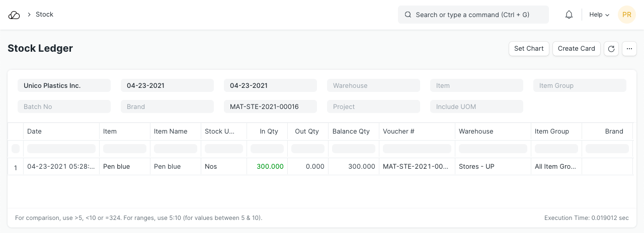Expand the Help dropdown menu
This screenshot has width=644, height=233.
tap(599, 15)
